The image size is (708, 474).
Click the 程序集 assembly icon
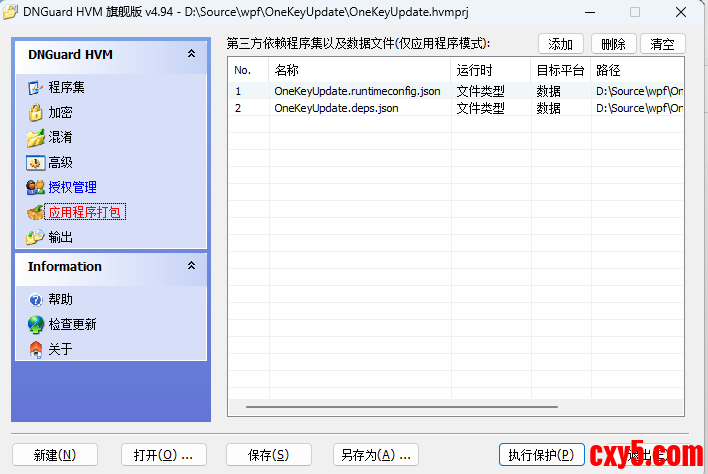click(x=35, y=88)
